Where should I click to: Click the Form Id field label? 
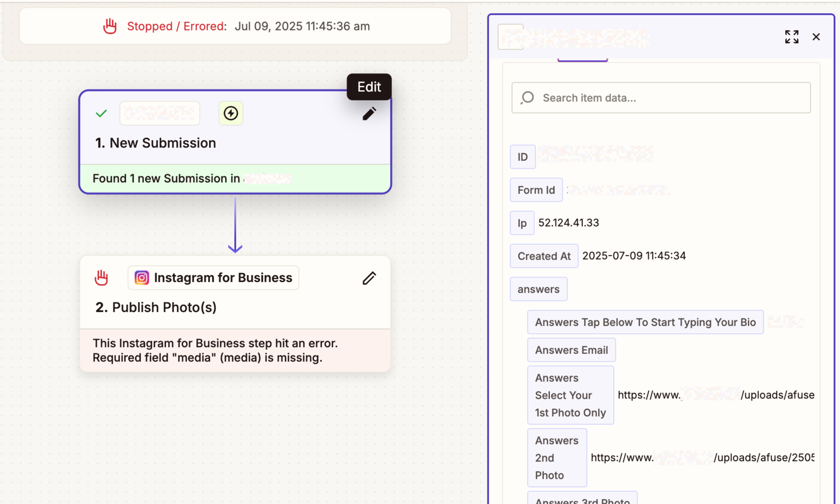(x=536, y=190)
